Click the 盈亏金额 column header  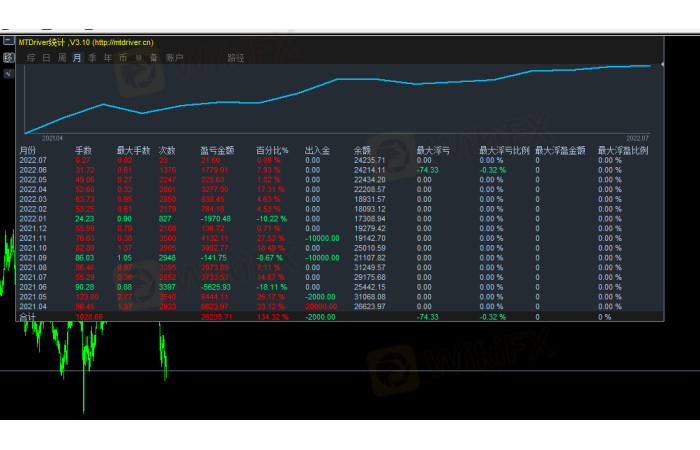(217, 150)
